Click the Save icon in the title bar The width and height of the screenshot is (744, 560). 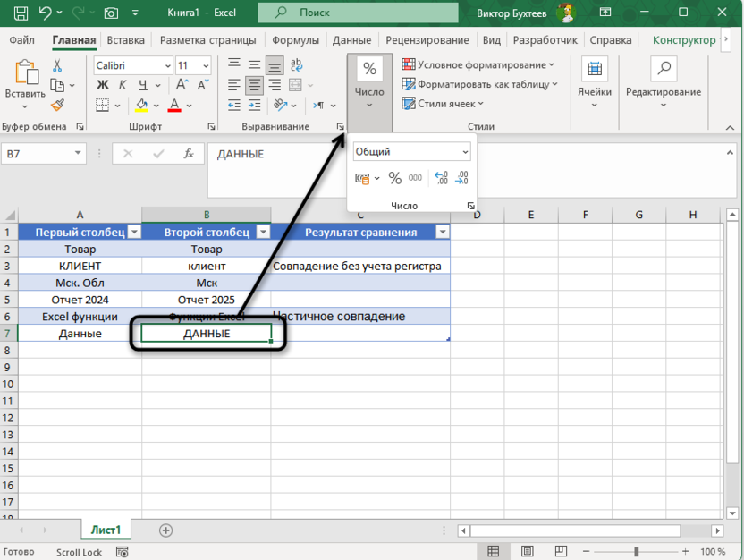[x=20, y=13]
